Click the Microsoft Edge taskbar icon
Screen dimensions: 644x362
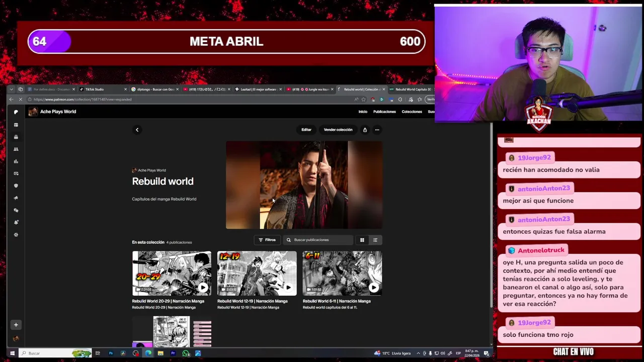click(148, 353)
